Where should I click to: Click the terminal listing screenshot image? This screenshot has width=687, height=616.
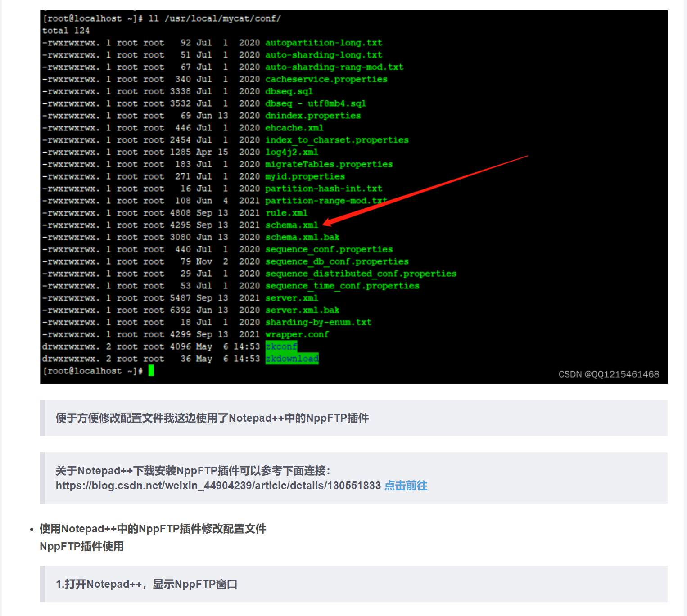point(353,197)
